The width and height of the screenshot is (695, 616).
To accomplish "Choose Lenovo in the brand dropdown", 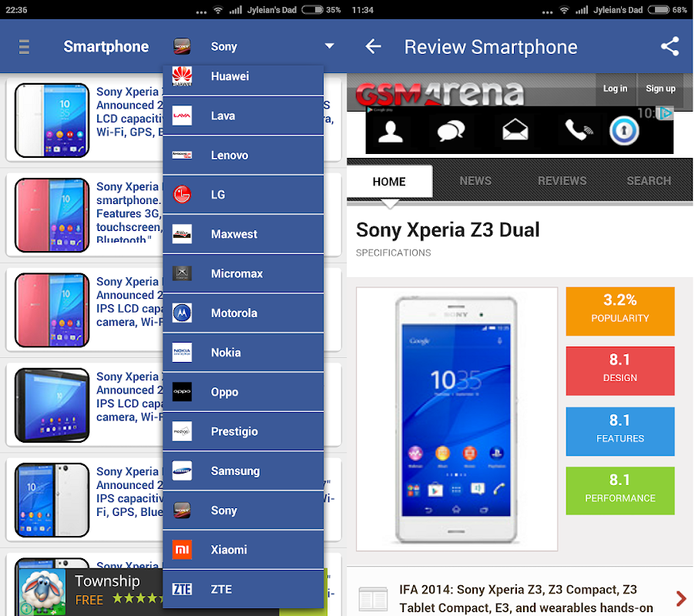I will [x=243, y=155].
